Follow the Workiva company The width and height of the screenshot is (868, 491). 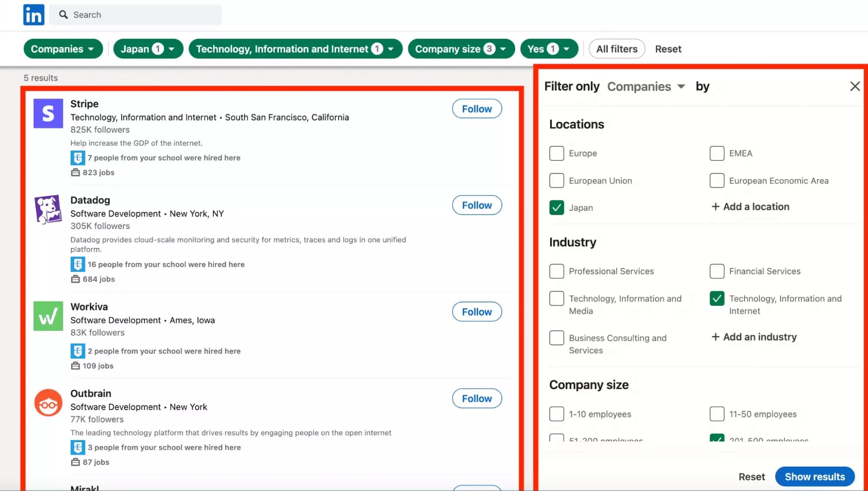coord(476,312)
